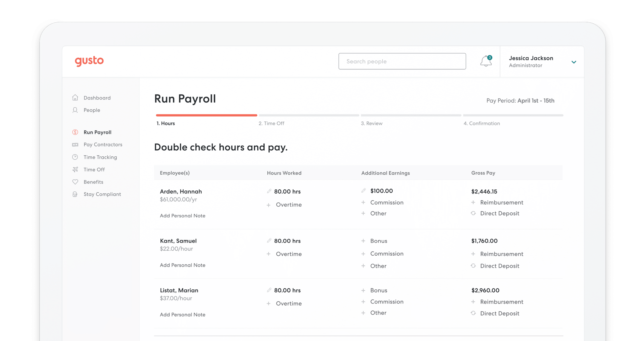Screen dimensions: 644x341
Task: Click the Time Tracking clock icon
Action: coord(75,157)
